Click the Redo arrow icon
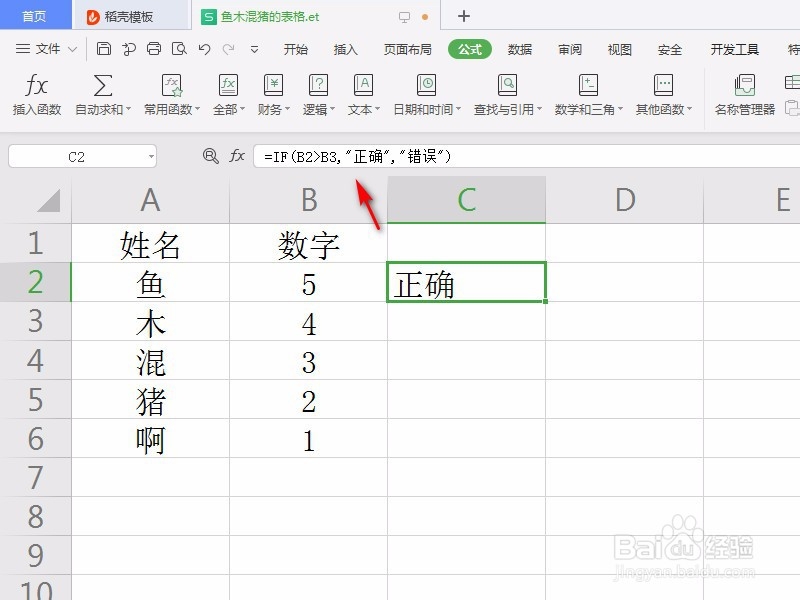This screenshot has height=600, width=800. [229, 49]
